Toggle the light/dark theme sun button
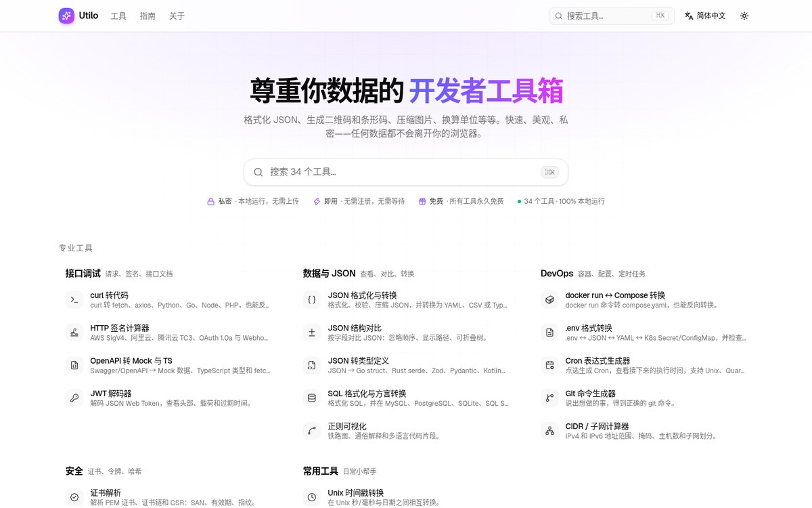The width and height of the screenshot is (812, 508). 744,16
